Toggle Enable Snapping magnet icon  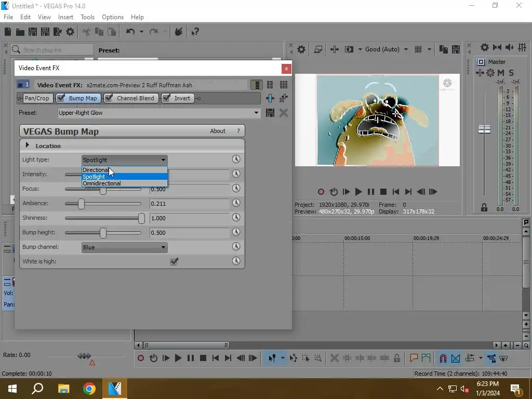443,358
